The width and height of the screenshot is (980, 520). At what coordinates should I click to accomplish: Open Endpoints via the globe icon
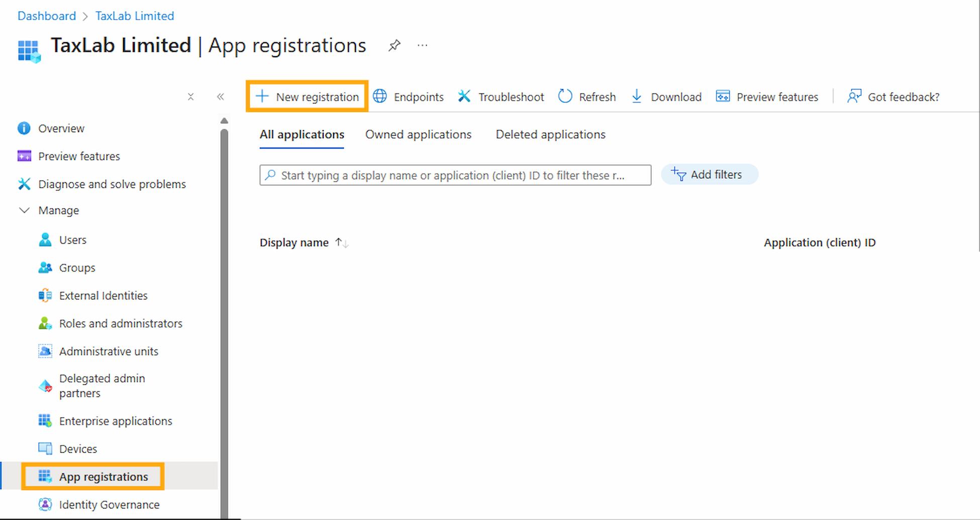[380, 96]
